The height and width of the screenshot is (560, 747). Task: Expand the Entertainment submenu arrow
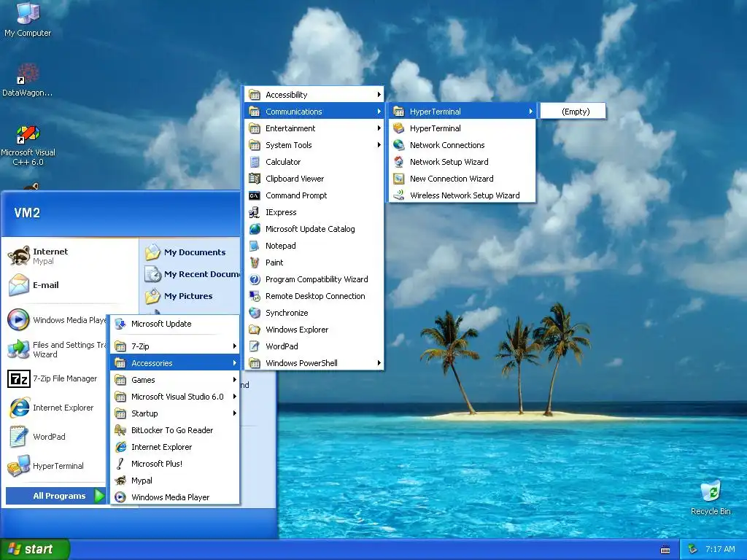coord(379,128)
